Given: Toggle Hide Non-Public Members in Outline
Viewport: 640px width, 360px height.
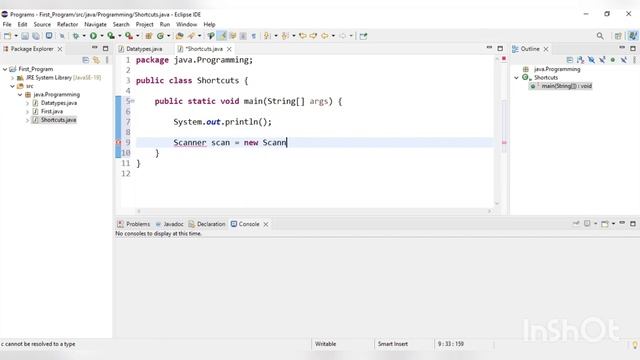Looking at the screenshot, I should pyautogui.click(x=613, y=60).
